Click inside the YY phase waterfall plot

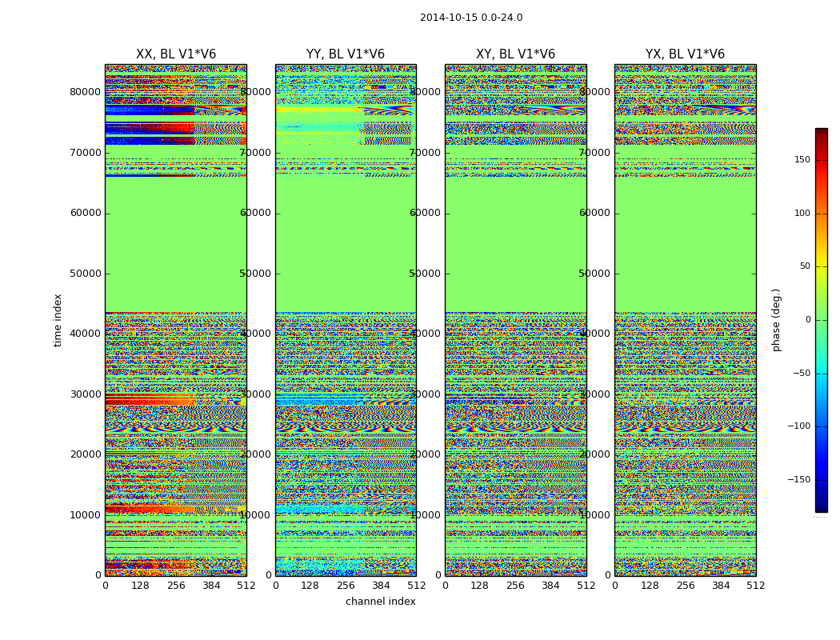346,320
